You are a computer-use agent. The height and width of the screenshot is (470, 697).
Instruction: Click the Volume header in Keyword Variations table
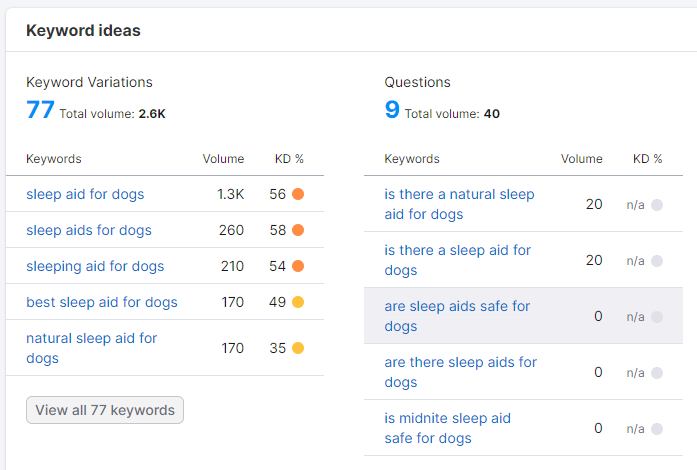223,159
